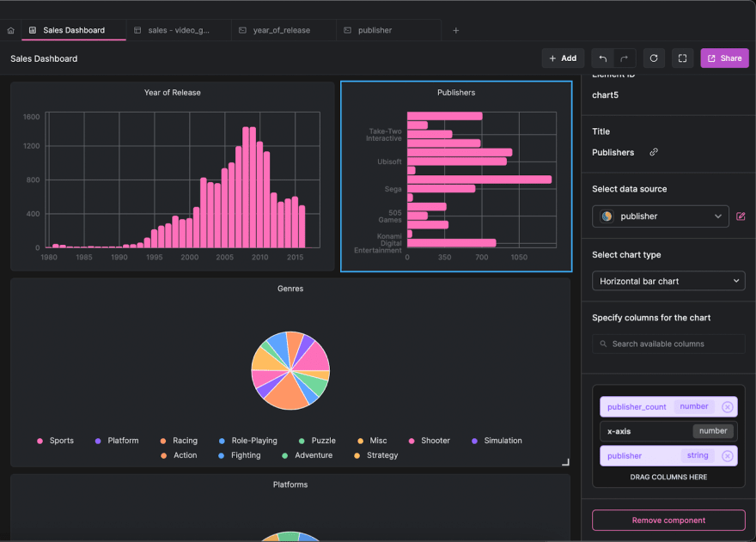Select the Genres pie chart

[290, 370]
